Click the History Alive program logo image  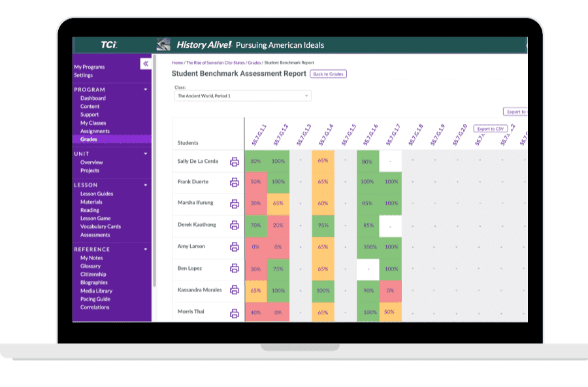click(x=163, y=44)
